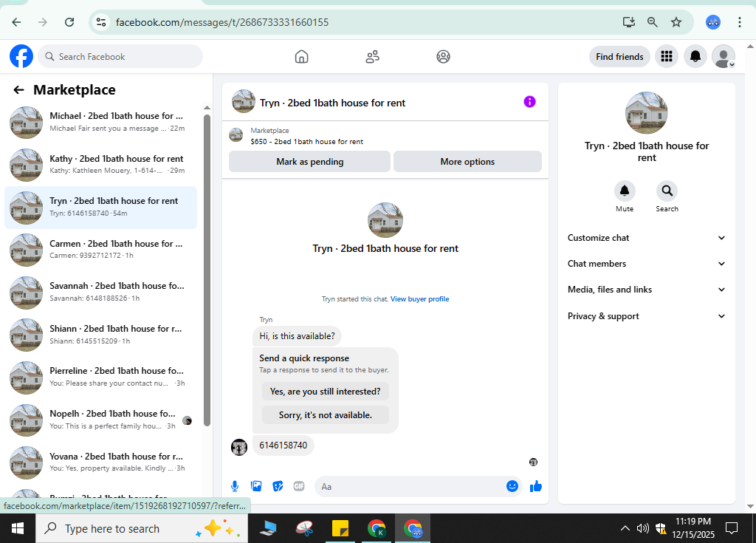Open the Sticky Notes taskbar icon
Screen dimensions: 756x543
click(340, 528)
